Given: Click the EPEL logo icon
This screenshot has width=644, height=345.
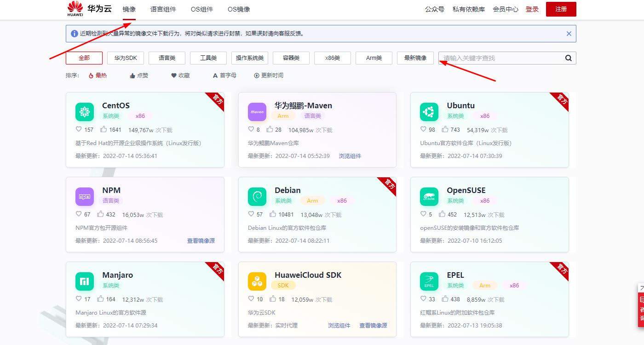Looking at the screenshot, I should pos(429,281).
